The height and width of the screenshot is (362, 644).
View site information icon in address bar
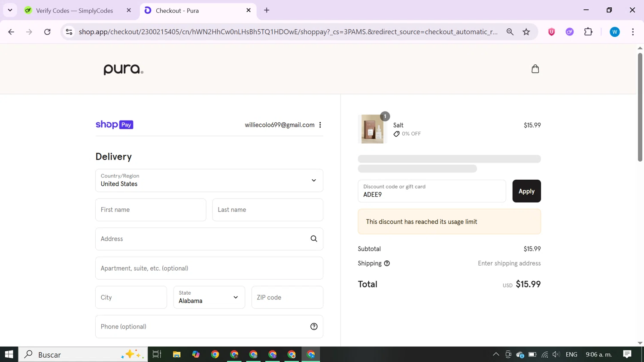click(69, 32)
